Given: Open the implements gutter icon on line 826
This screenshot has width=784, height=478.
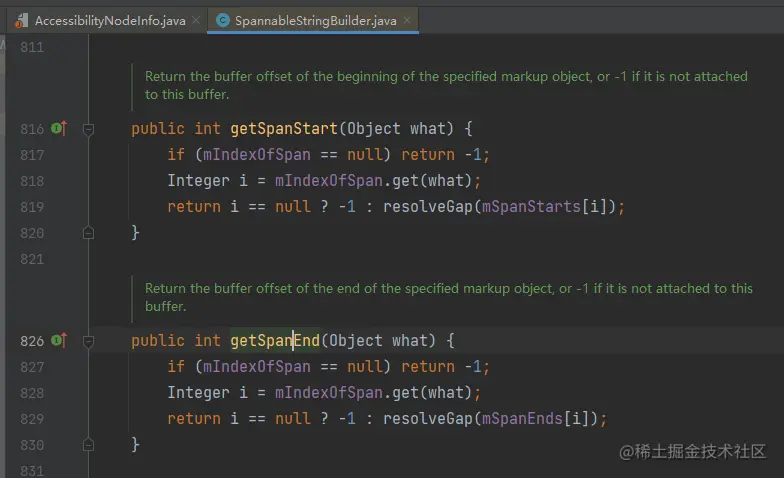Looking at the screenshot, I should (59, 340).
